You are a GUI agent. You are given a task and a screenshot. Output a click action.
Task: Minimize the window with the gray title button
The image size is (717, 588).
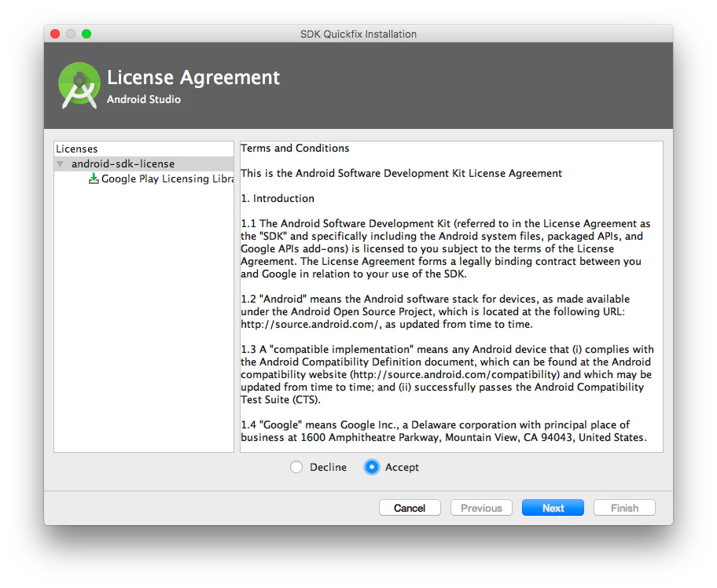[71, 34]
